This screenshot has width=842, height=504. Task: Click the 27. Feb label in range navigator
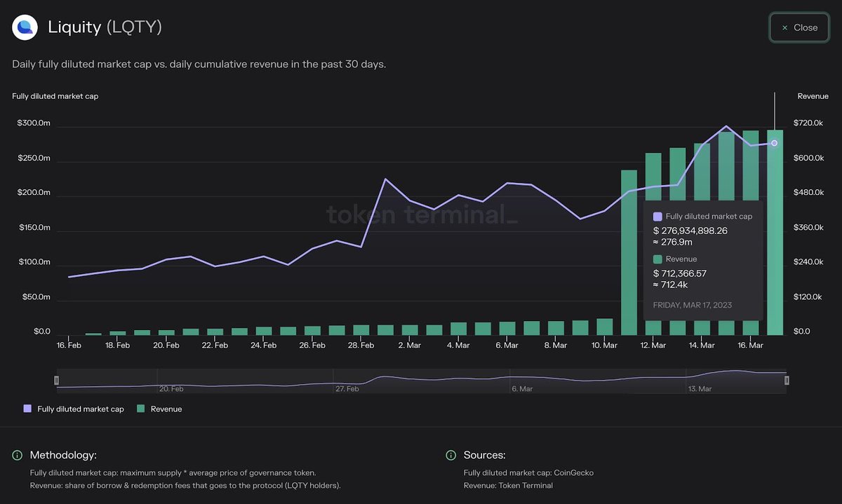click(x=347, y=388)
